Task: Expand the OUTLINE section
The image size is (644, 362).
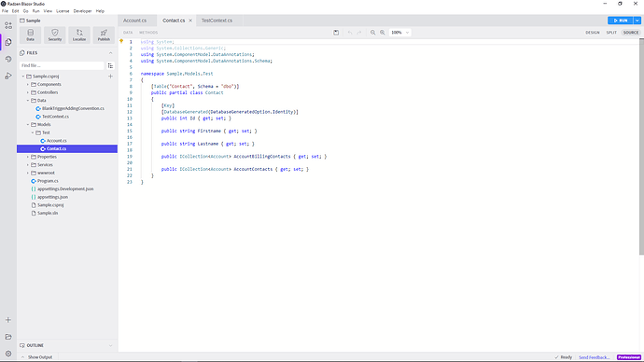Action: (x=110, y=345)
